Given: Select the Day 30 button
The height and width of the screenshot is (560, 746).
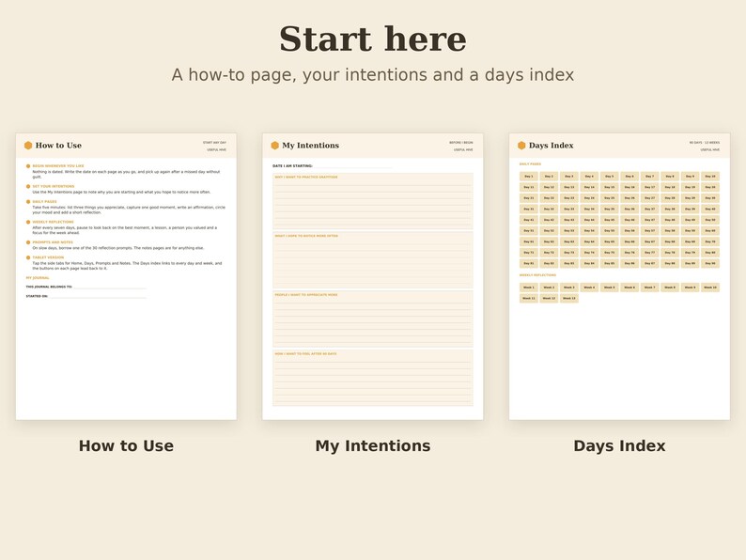Looking at the screenshot, I should click(710, 198).
